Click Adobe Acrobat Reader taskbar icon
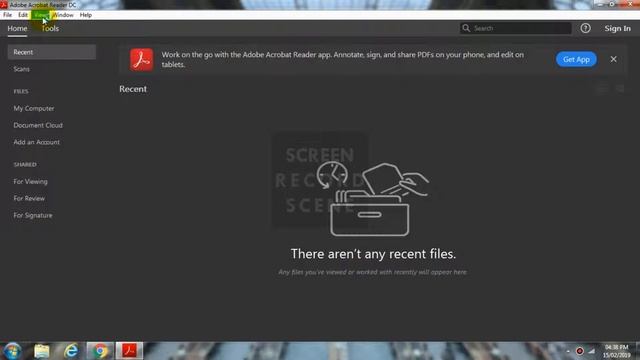The height and width of the screenshot is (360, 640). tap(129, 351)
